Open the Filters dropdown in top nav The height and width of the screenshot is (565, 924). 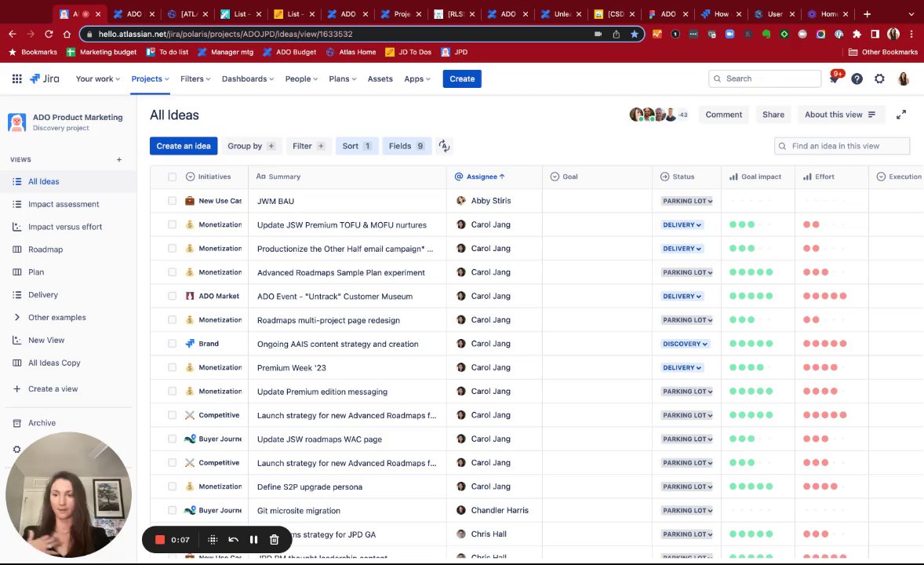click(195, 78)
